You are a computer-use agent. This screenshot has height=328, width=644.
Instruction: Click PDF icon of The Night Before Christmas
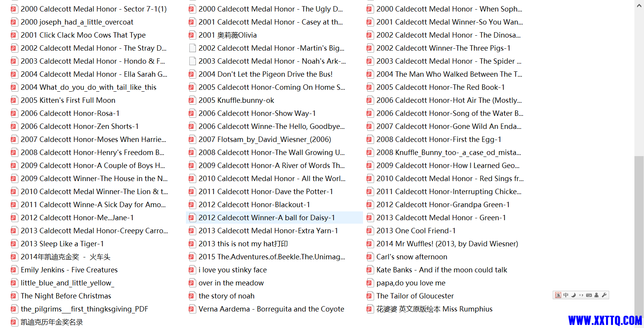(14, 296)
